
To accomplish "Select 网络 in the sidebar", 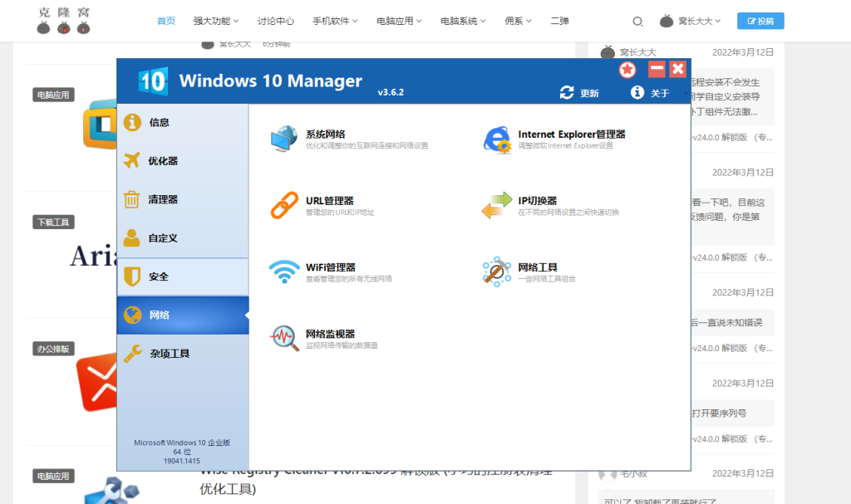I will pyautogui.click(x=183, y=316).
